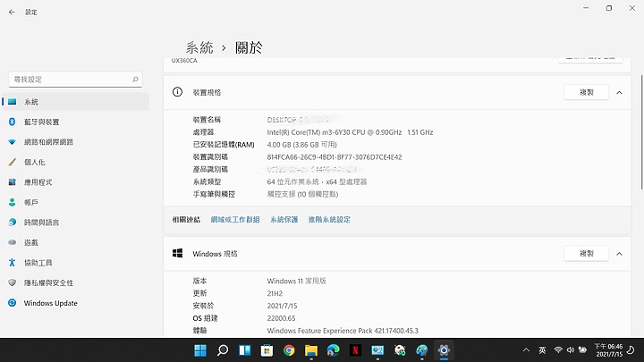
Task: Launch Microsoft Store from the taskbar
Action: (x=267, y=350)
